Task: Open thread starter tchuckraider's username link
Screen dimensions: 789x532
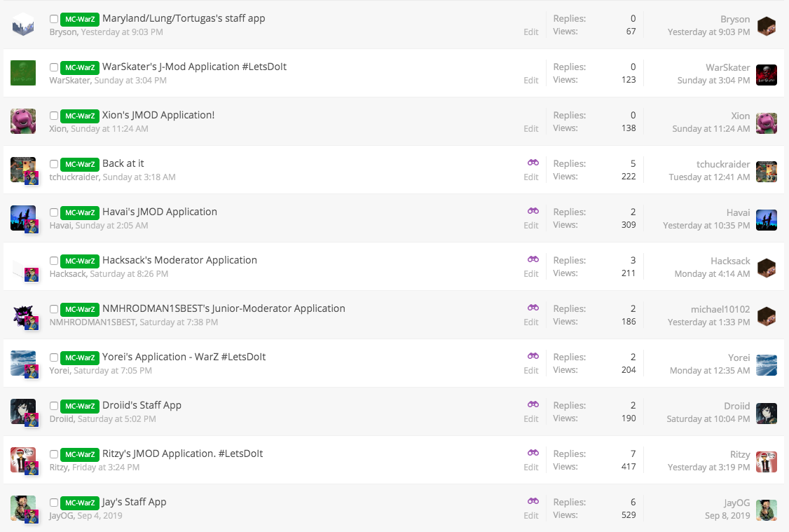Action: (74, 177)
